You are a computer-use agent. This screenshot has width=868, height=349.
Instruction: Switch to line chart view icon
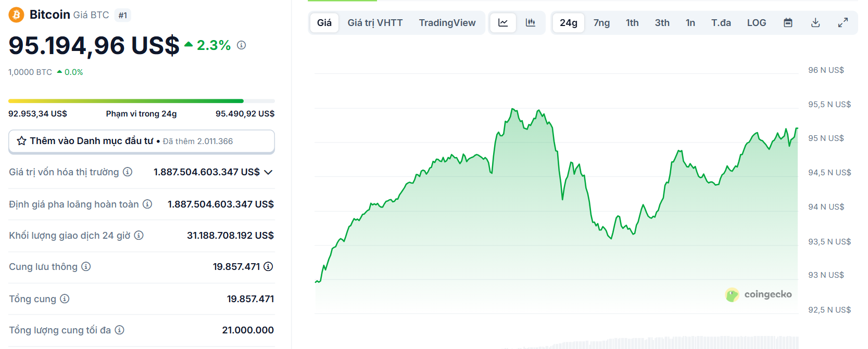(503, 23)
